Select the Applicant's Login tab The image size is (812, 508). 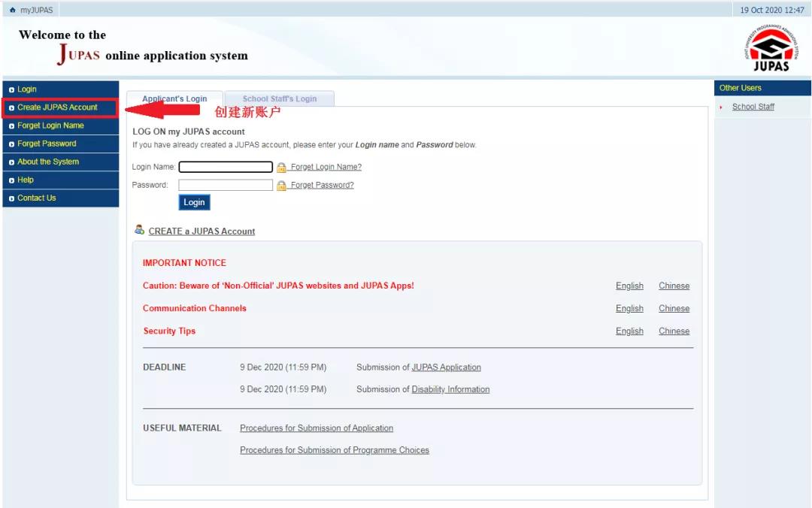click(174, 98)
